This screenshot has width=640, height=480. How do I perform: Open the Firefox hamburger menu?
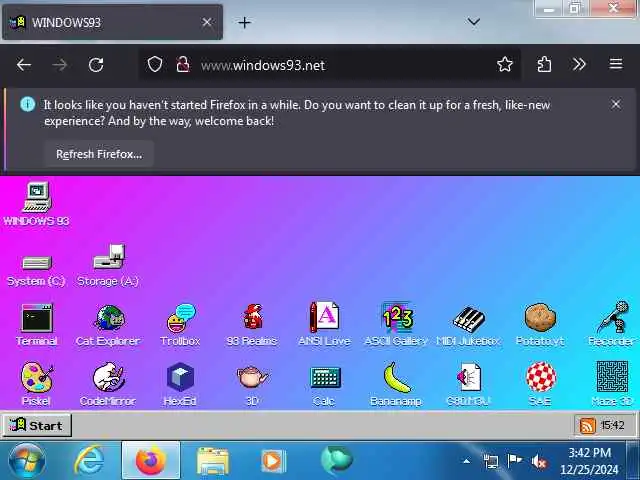coord(616,64)
